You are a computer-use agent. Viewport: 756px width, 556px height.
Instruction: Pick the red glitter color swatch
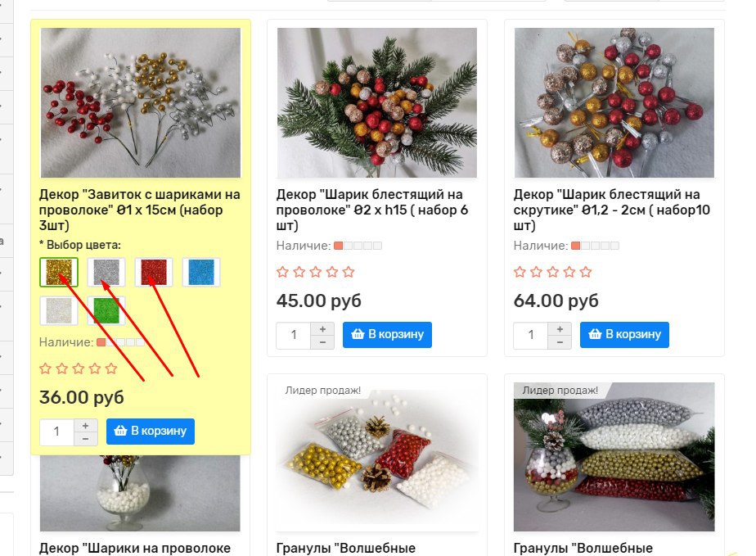point(154,272)
